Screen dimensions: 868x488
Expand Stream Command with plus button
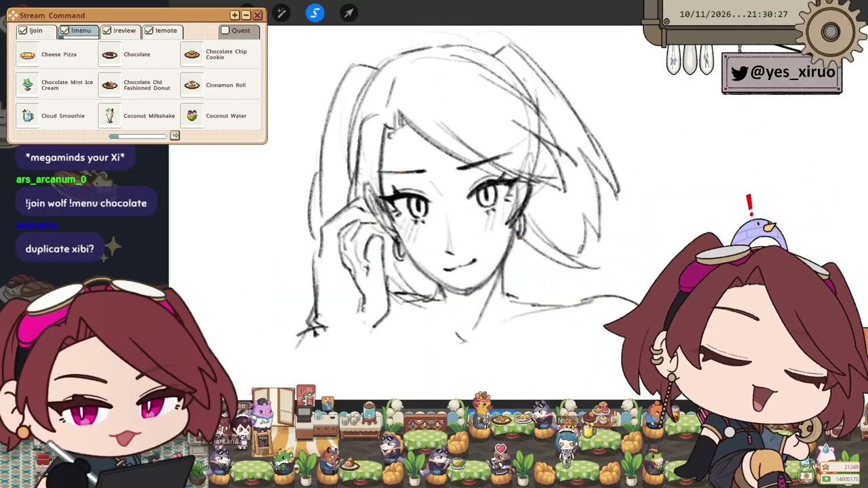pos(235,15)
